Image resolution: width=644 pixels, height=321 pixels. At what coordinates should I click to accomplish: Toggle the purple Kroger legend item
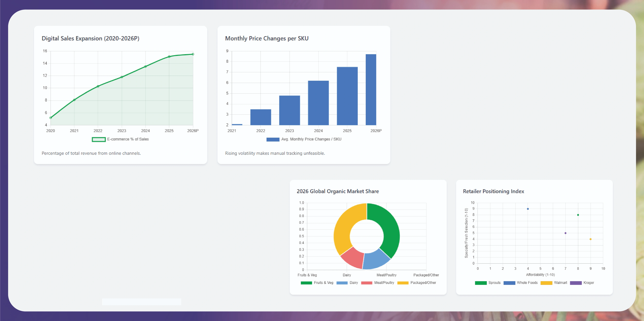click(x=576, y=283)
